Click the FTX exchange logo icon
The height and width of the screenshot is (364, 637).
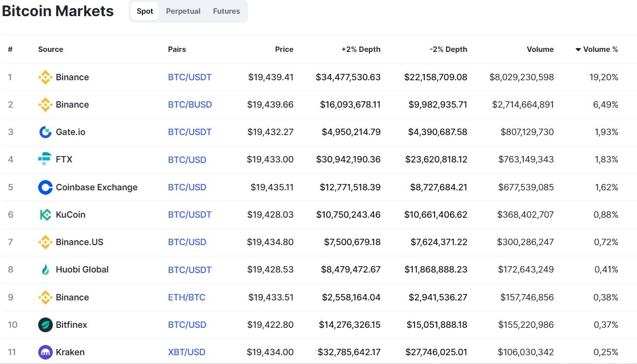pyautogui.click(x=45, y=159)
